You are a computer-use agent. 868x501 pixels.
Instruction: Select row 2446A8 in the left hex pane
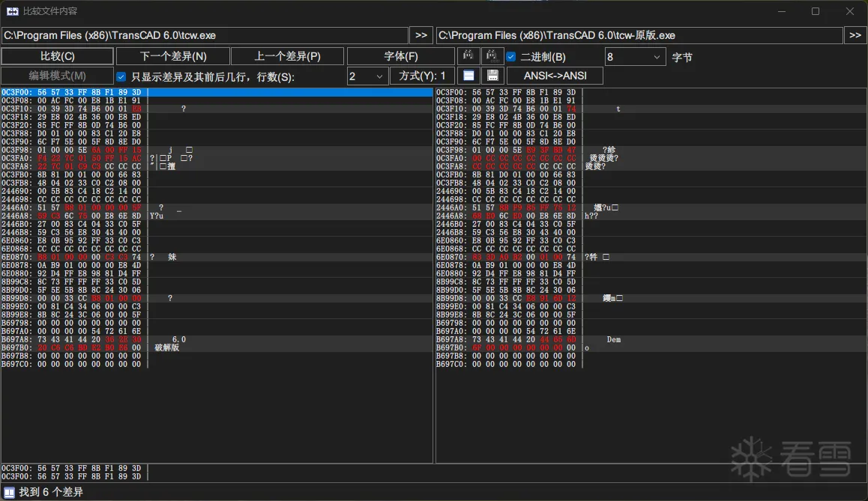pos(217,216)
